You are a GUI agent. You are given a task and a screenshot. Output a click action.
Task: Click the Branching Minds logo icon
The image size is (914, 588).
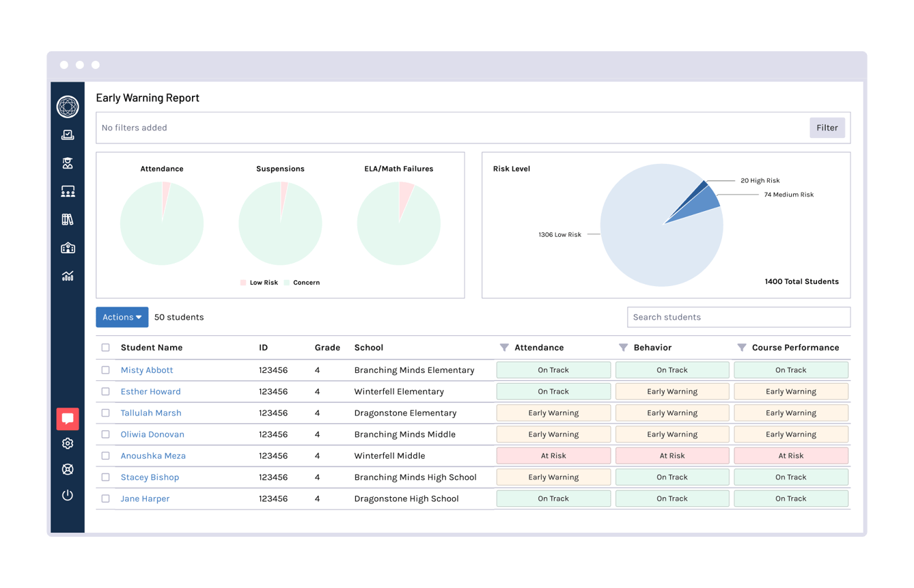click(x=68, y=107)
